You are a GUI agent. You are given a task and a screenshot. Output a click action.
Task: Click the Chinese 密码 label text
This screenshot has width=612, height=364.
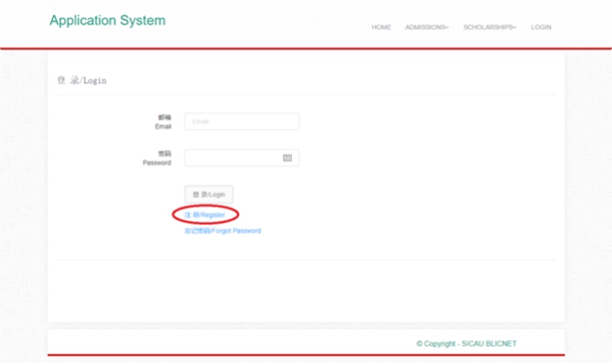click(x=165, y=154)
